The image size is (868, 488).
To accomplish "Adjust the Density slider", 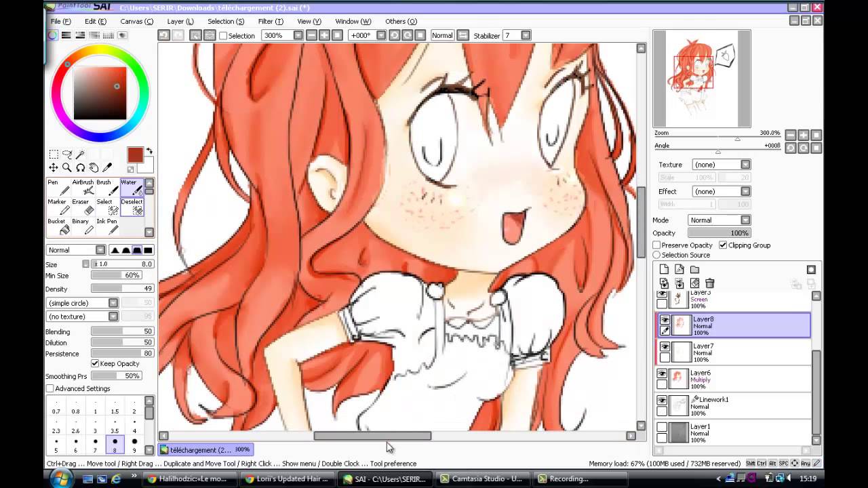I will [x=122, y=289].
